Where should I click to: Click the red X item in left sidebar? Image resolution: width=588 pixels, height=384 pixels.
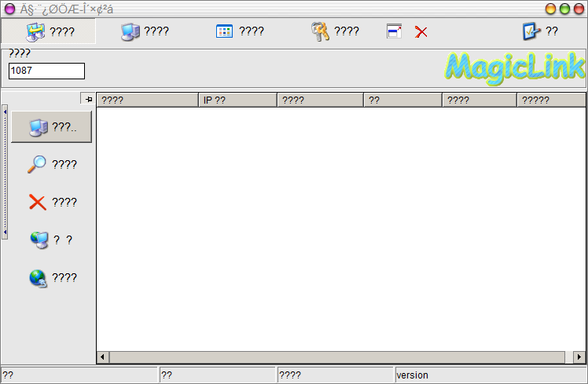click(37, 202)
